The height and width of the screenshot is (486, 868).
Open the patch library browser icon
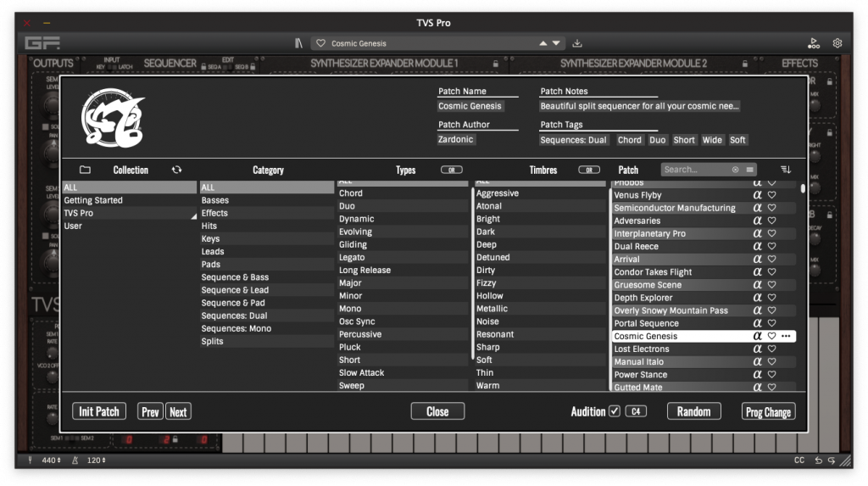[298, 43]
